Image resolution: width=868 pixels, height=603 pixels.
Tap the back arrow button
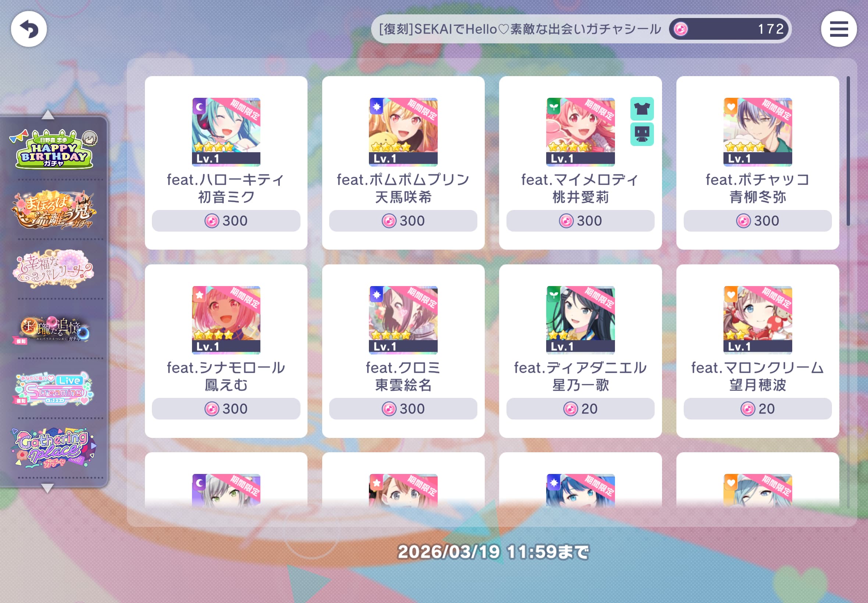pos(29,29)
